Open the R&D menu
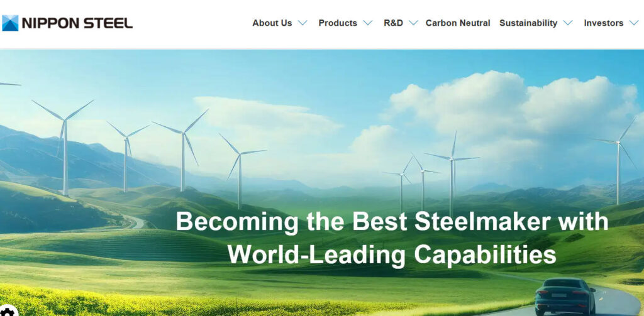 click(393, 23)
